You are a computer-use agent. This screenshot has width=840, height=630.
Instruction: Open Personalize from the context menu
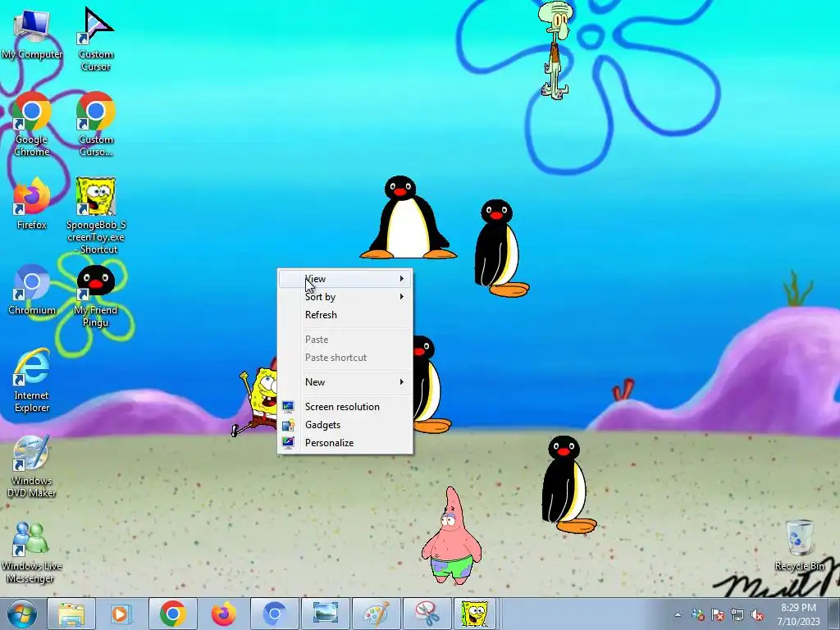click(345, 443)
